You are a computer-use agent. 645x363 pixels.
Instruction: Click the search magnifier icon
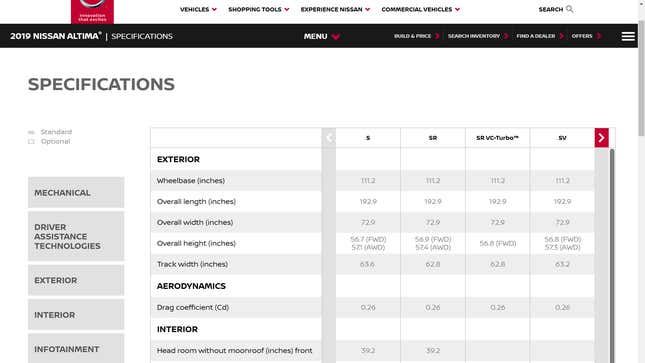[569, 9]
